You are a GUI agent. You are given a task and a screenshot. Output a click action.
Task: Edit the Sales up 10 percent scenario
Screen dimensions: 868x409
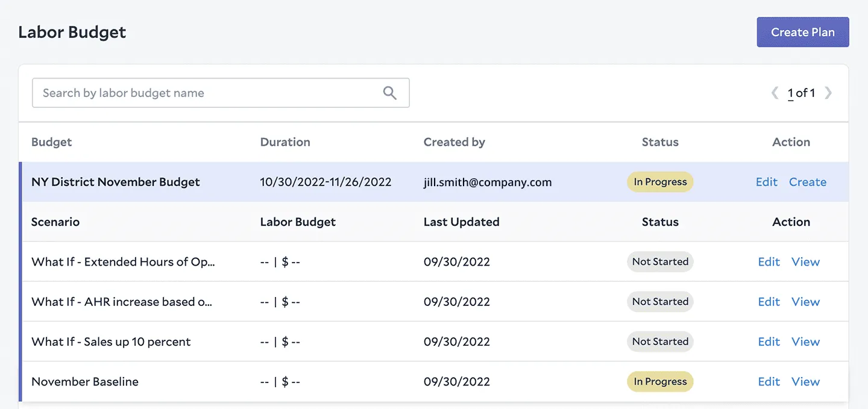pos(769,342)
